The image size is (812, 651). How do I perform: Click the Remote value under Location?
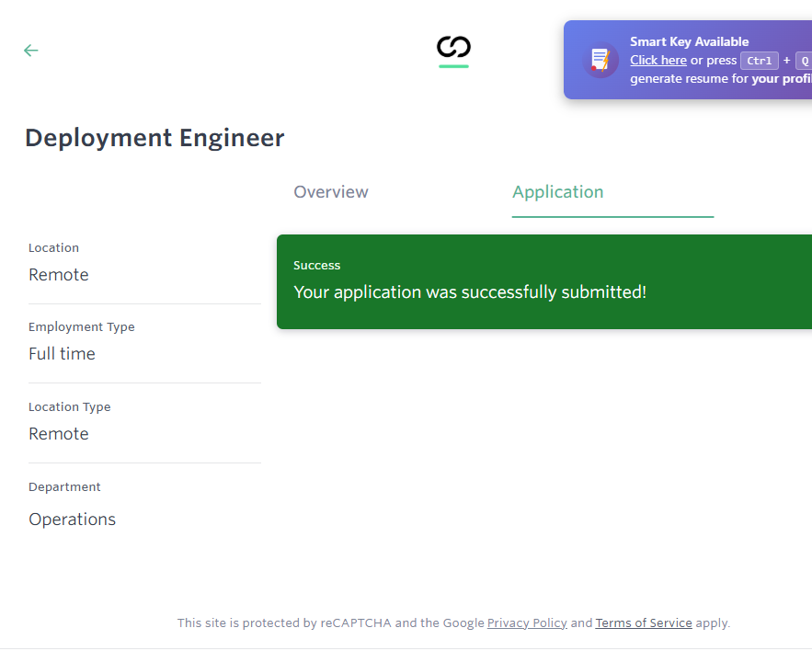click(x=59, y=275)
